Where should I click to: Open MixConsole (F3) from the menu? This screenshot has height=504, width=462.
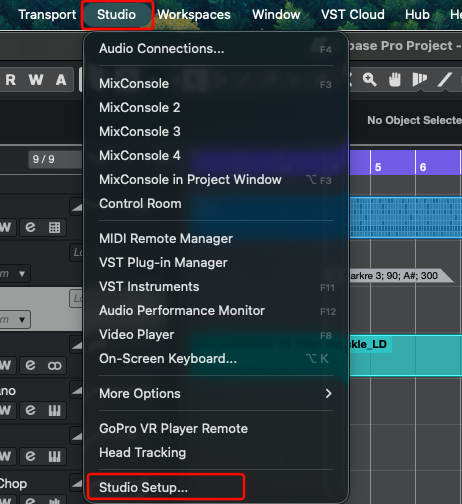(x=216, y=84)
